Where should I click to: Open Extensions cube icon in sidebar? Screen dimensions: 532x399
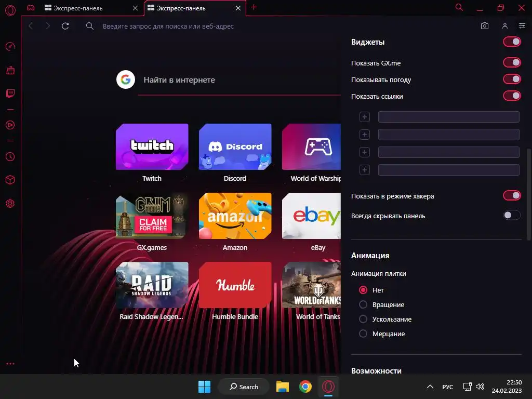point(10,180)
